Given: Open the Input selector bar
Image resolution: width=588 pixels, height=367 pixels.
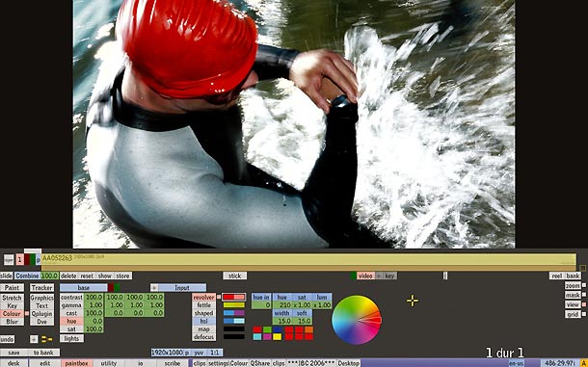Looking at the screenshot, I should [x=182, y=288].
